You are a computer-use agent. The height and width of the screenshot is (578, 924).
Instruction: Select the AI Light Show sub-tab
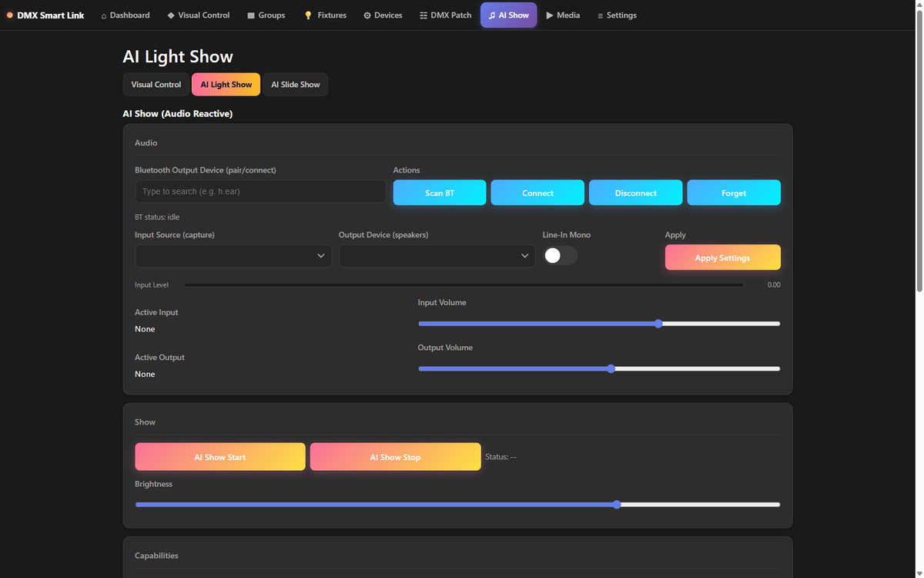[226, 85]
